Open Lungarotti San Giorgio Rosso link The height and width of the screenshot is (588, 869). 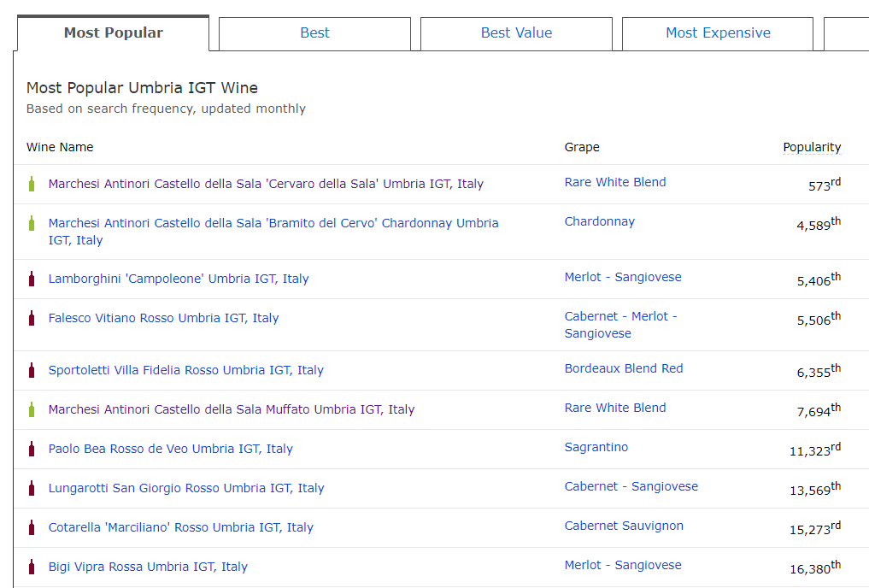[x=186, y=488]
